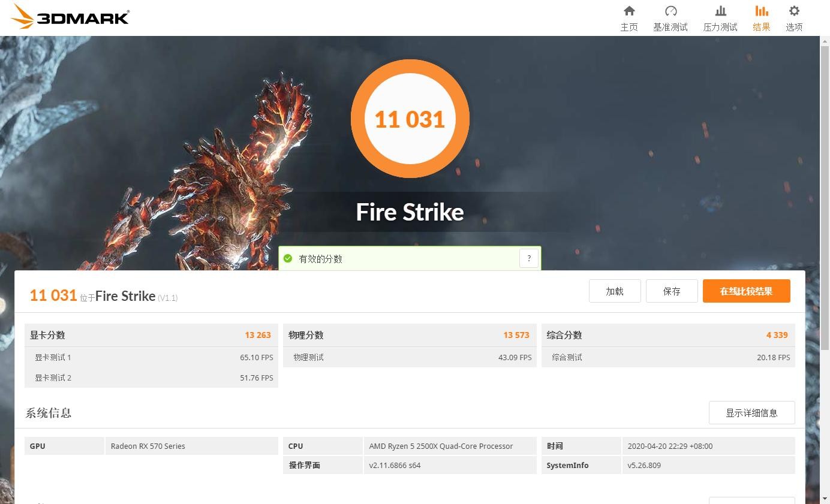
Task: Click the 系统信息 section heading
Action: pyautogui.click(x=49, y=413)
